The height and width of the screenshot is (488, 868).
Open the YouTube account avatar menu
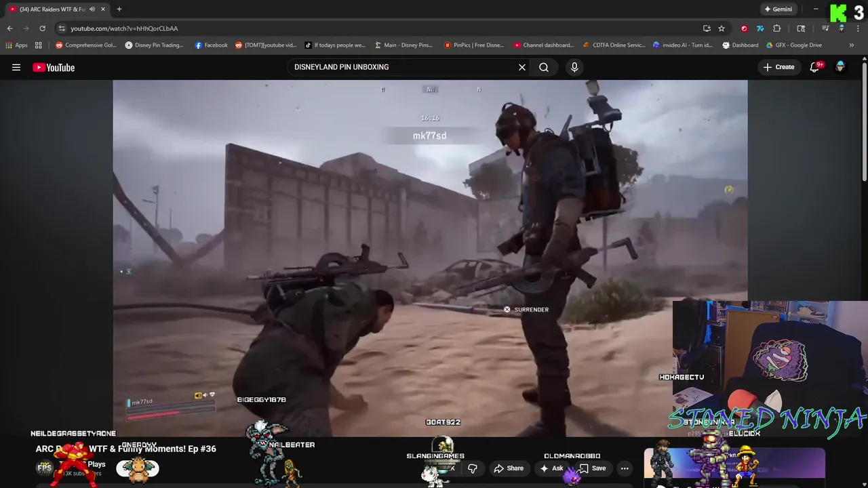(840, 67)
